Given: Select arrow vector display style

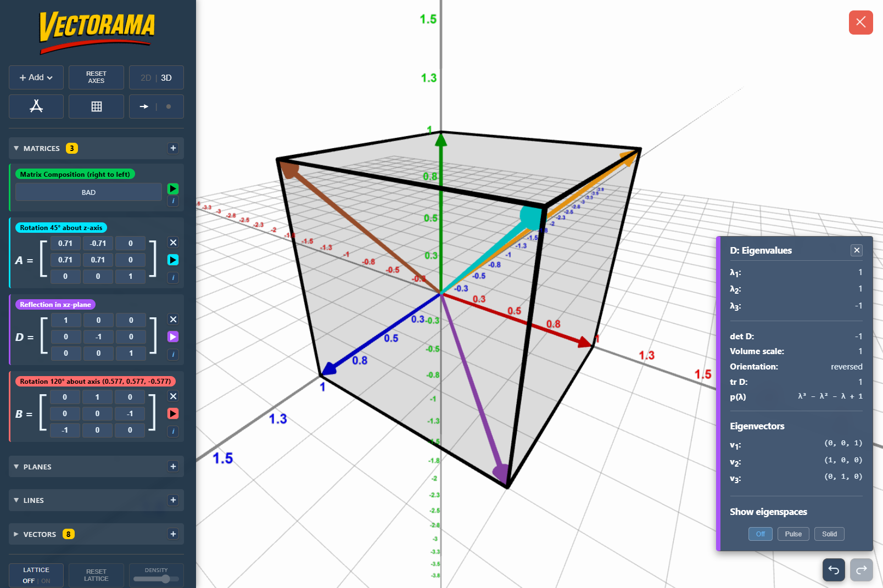Looking at the screenshot, I should [144, 107].
